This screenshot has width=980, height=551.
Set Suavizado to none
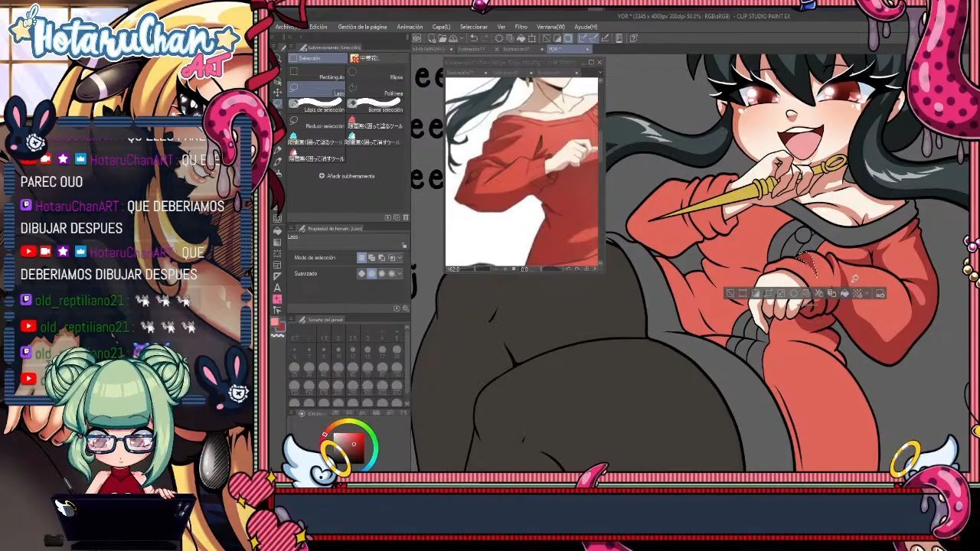(x=362, y=274)
